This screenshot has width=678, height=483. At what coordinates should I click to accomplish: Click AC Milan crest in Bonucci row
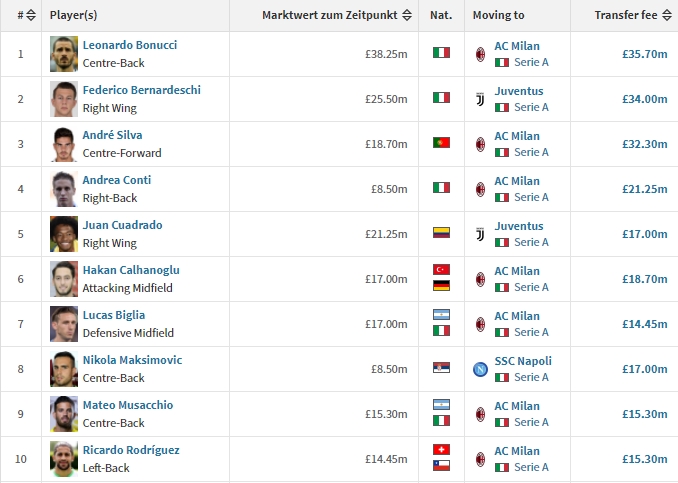(x=480, y=54)
